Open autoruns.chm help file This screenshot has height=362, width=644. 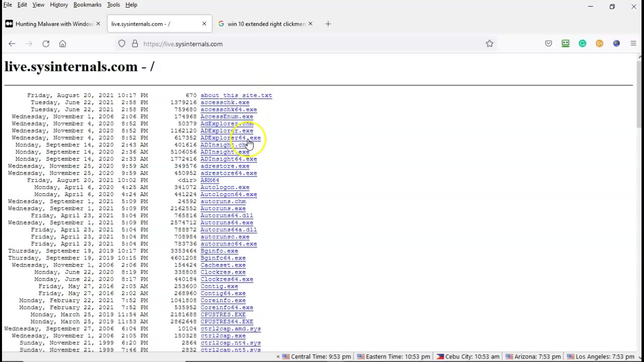(x=223, y=201)
